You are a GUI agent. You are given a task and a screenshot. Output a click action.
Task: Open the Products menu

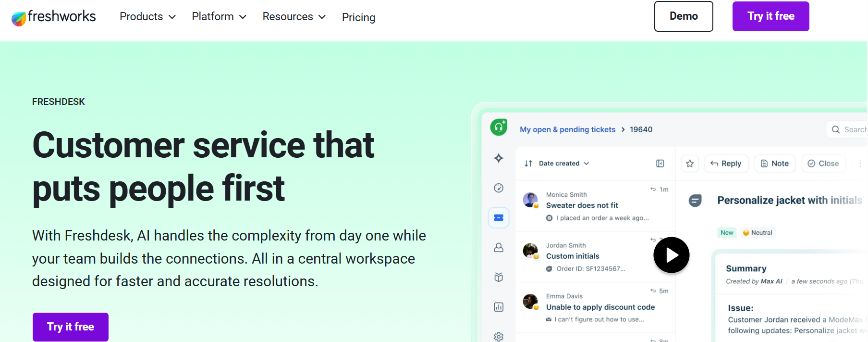click(x=147, y=16)
